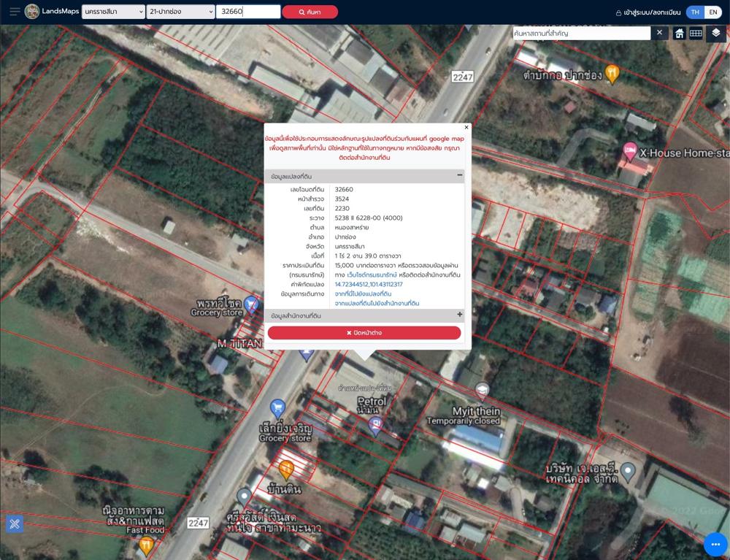This screenshot has height=560, width=730.
Task: Switch language to EN
Action: 712,12
